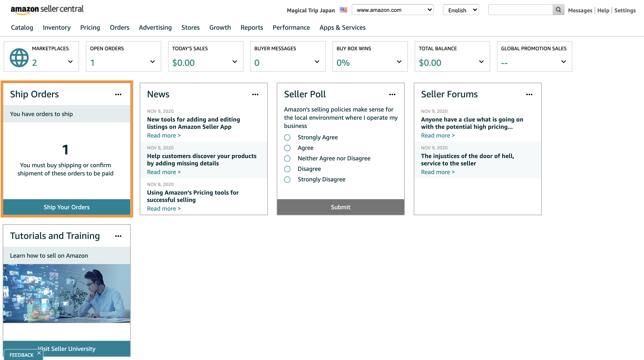Click the Ship Your Orders button
644x360 pixels.
pos(66,207)
